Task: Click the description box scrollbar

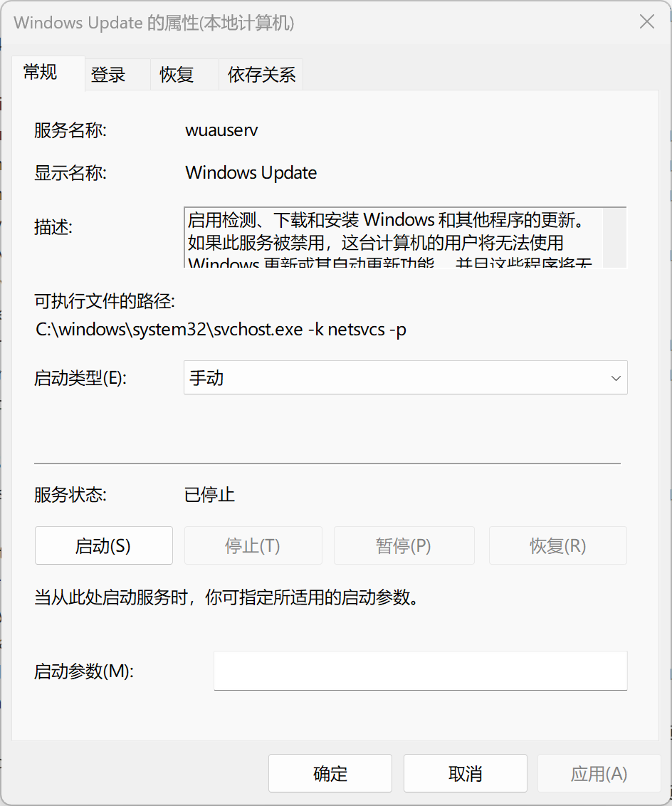Action: [x=614, y=238]
